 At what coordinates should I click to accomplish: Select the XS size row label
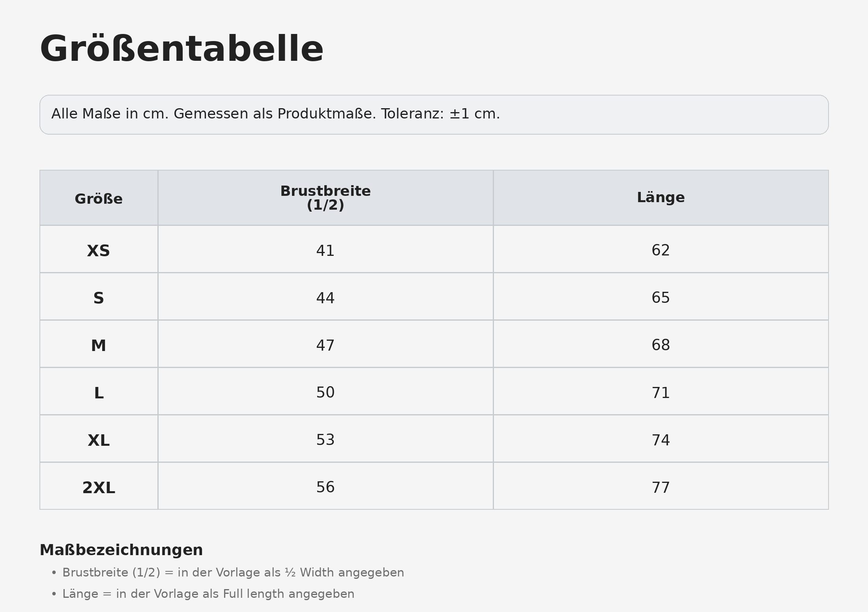coord(99,251)
